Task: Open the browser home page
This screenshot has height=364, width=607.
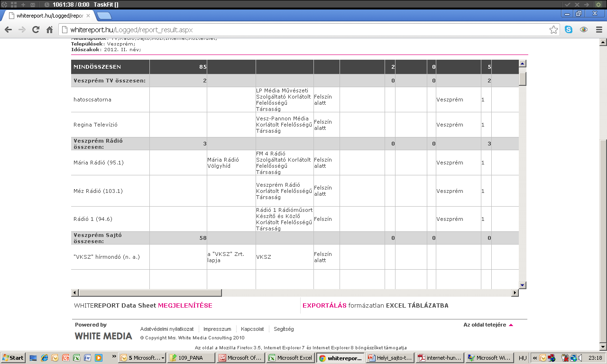Action: click(x=49, y=29)
